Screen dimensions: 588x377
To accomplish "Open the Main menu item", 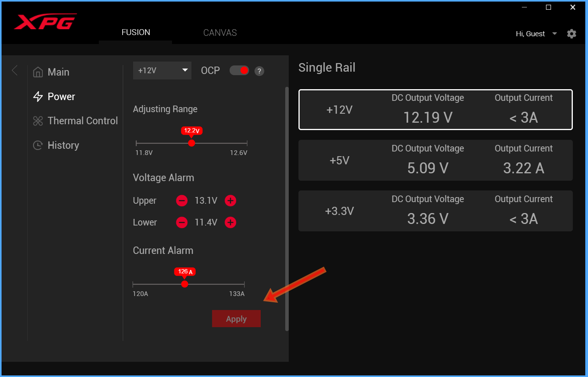I will (58, 72).
